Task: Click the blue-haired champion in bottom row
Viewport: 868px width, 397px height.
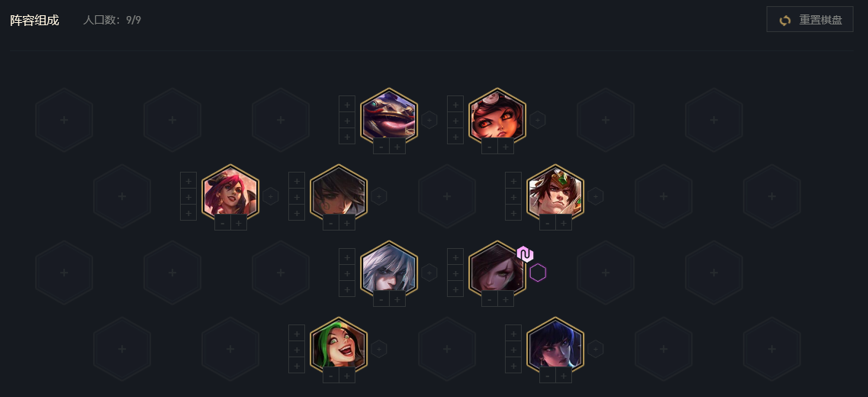Action: [x=555, y=346]
